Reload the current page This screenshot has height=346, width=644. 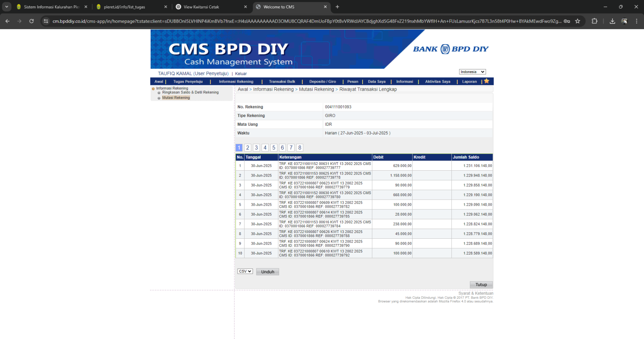(x=32, y=21)
